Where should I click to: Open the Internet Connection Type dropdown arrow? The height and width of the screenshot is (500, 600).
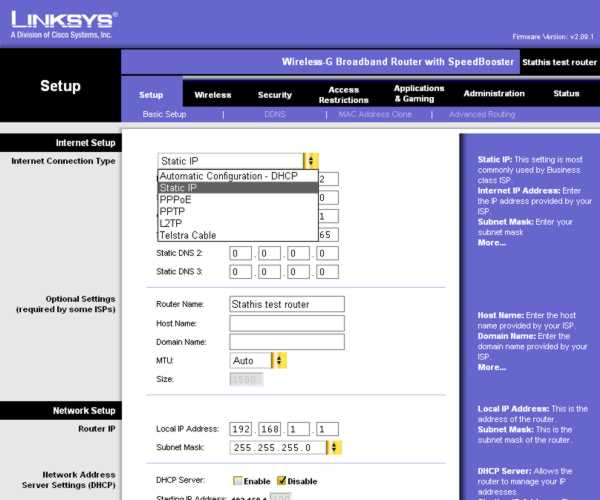311,161
